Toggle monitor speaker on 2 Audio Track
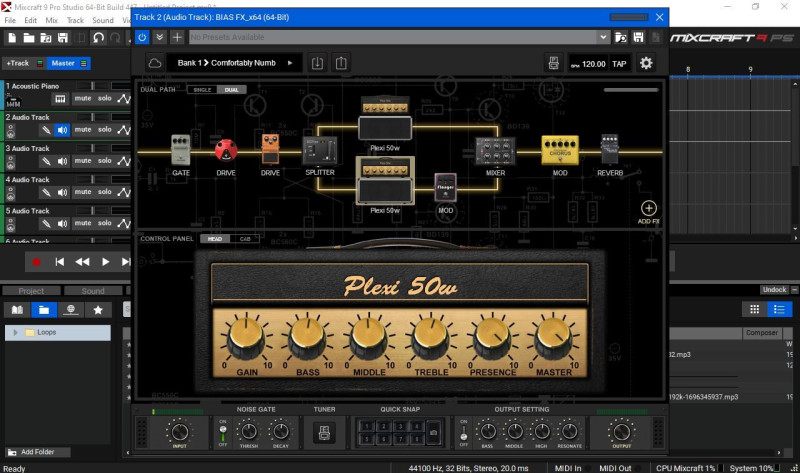Image resolution: width=800 pixels, height=473 pixels. pos(62,130)
